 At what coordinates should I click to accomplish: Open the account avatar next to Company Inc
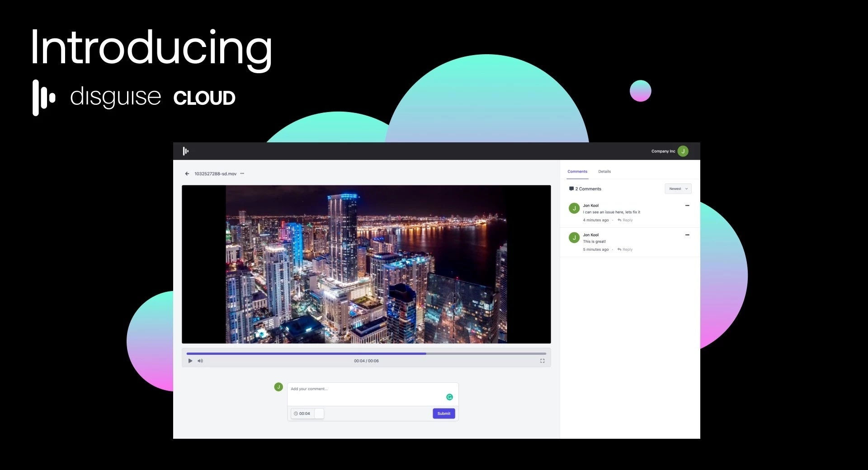point(683,151)
